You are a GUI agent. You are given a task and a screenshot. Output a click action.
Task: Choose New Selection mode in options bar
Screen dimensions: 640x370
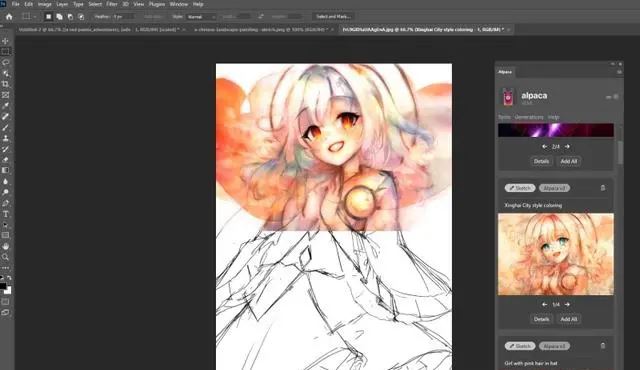click(48, 17)
